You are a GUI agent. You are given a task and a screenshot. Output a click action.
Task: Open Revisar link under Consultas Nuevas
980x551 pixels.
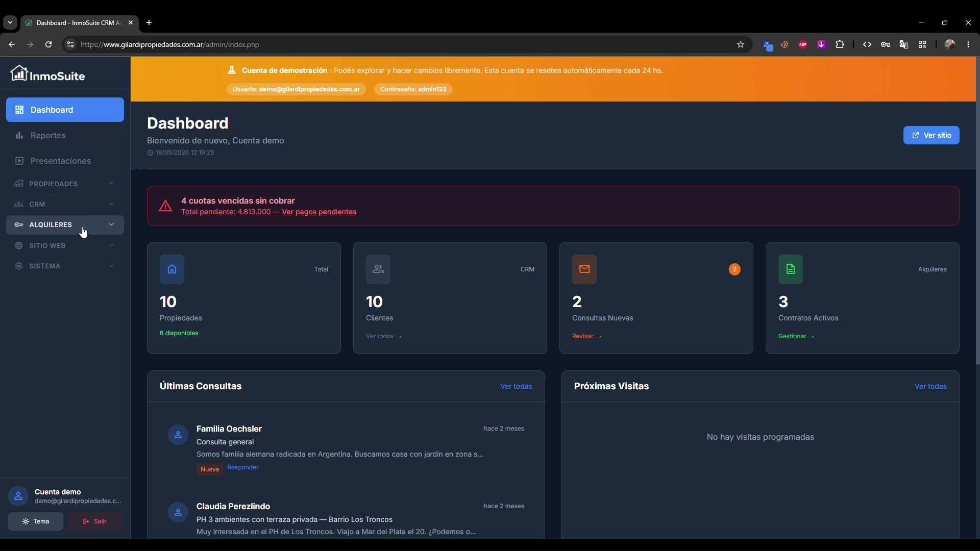(x=587, y=336)
